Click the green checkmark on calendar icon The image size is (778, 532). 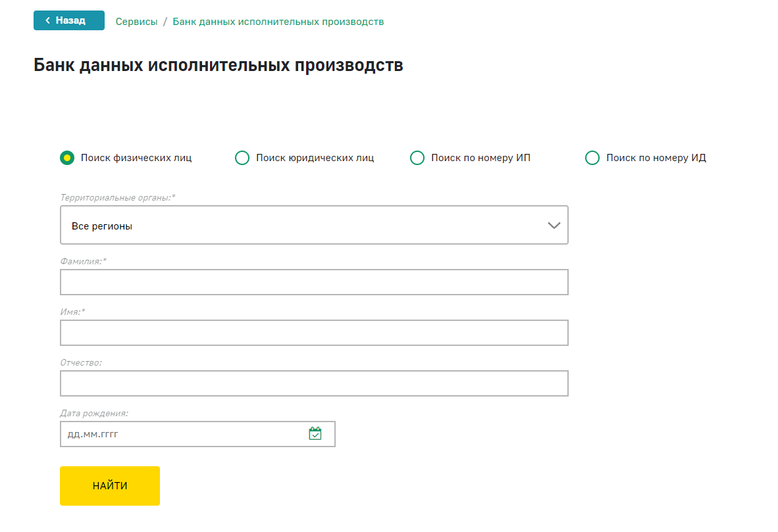(315, 434)
